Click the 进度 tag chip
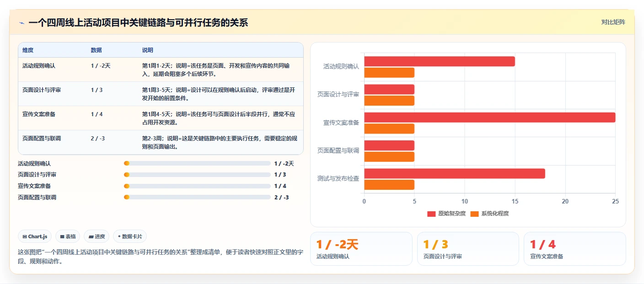644x284 pixels. pos(97,236)
